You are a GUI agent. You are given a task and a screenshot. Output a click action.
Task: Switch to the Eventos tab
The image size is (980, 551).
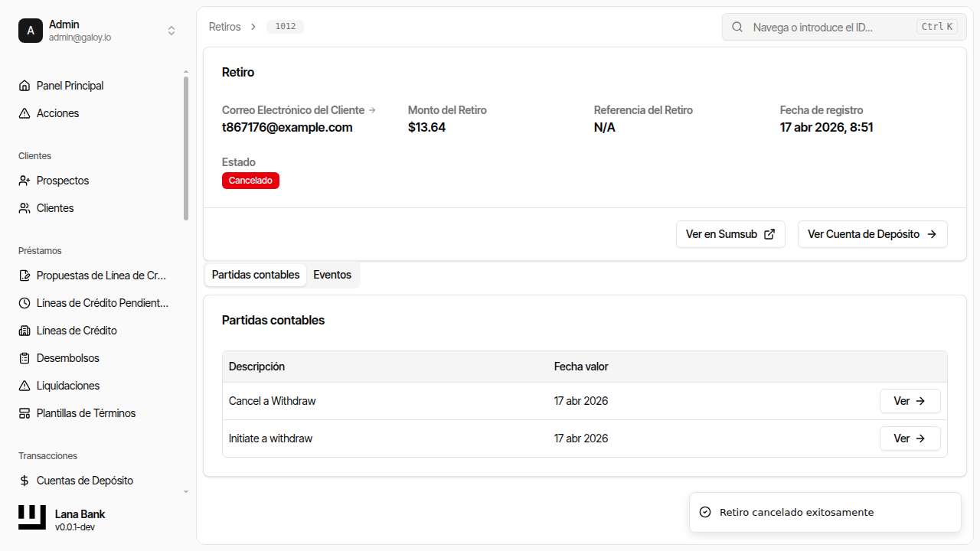click(332, 275)
